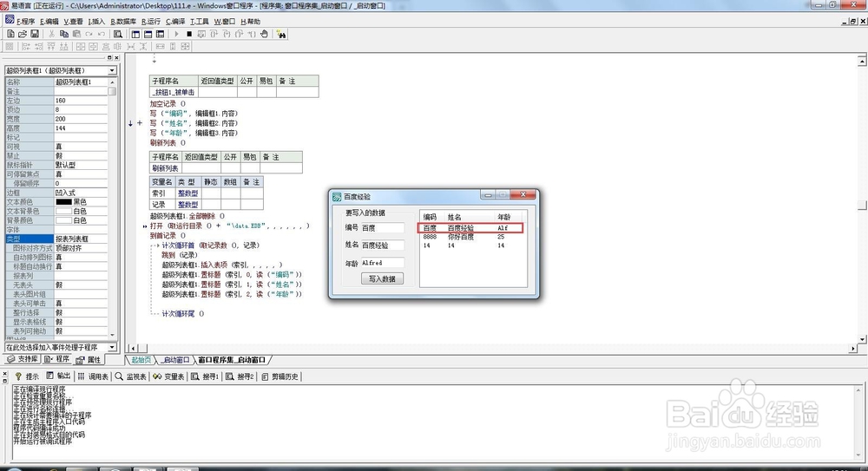Open the 搜寻1 tab
The width and height of the screenshot is (868, 471).
point(205,376)
